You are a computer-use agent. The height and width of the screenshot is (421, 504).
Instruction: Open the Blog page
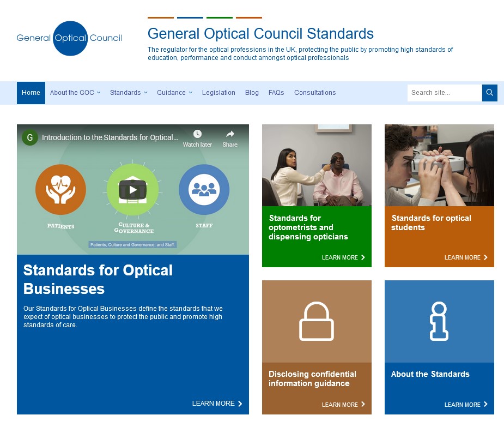pyautogui.click(x=252, y=93)
